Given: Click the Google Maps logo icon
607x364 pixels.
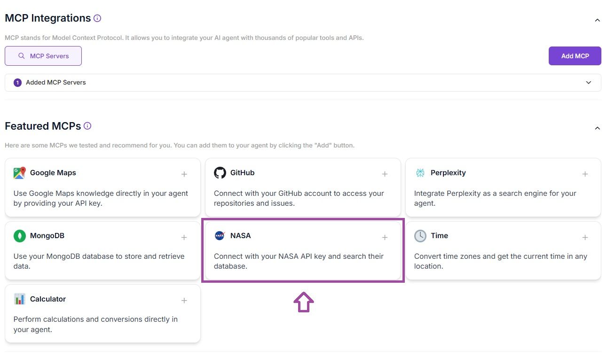Looking at the screenshot, I should click(x=19, y=173).
